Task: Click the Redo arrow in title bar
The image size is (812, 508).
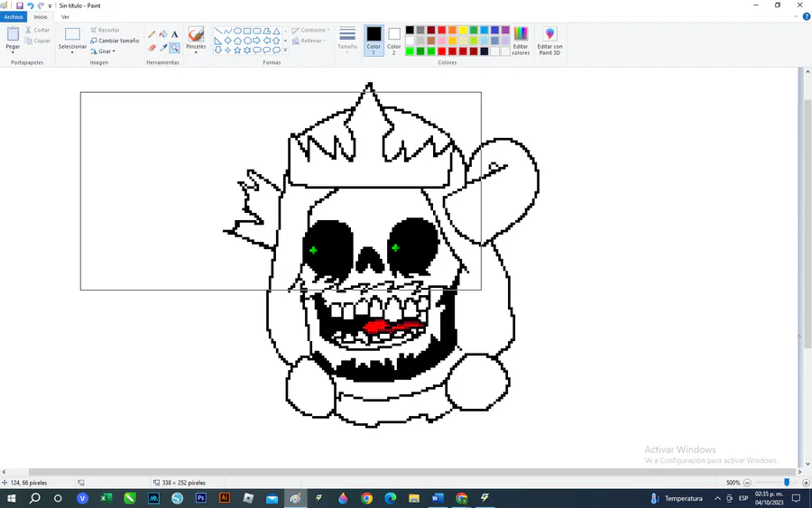Action: click(41, 5)
